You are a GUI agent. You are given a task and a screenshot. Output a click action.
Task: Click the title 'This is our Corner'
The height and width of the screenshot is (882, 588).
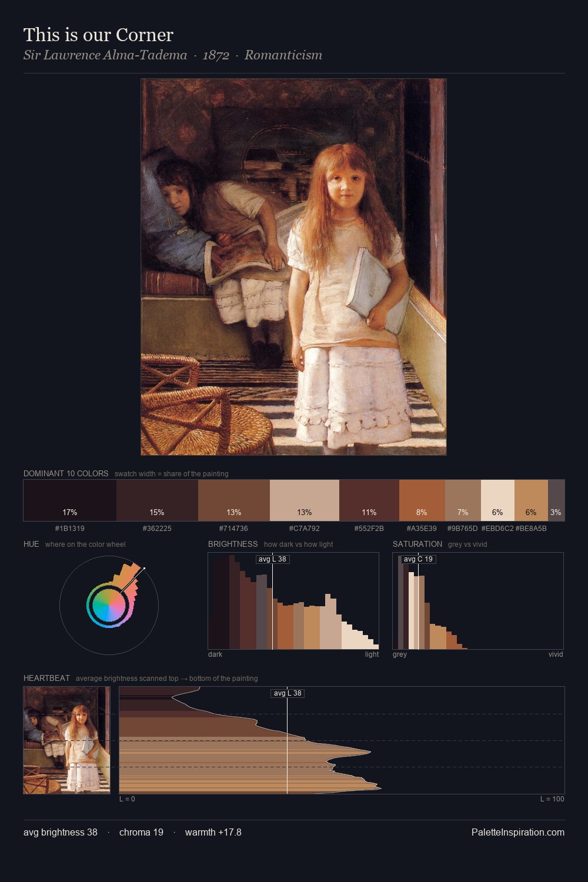98,35
